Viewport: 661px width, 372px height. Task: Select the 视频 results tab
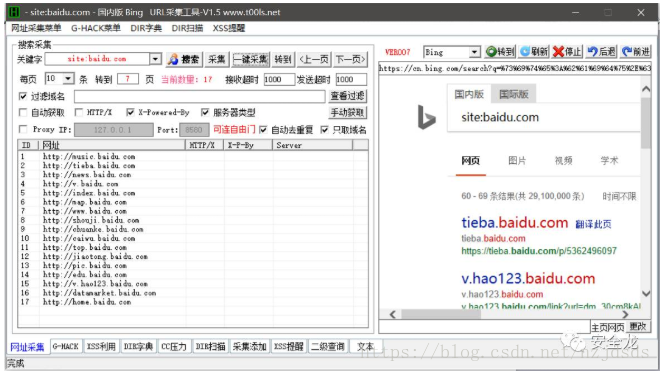click(563, 161)
